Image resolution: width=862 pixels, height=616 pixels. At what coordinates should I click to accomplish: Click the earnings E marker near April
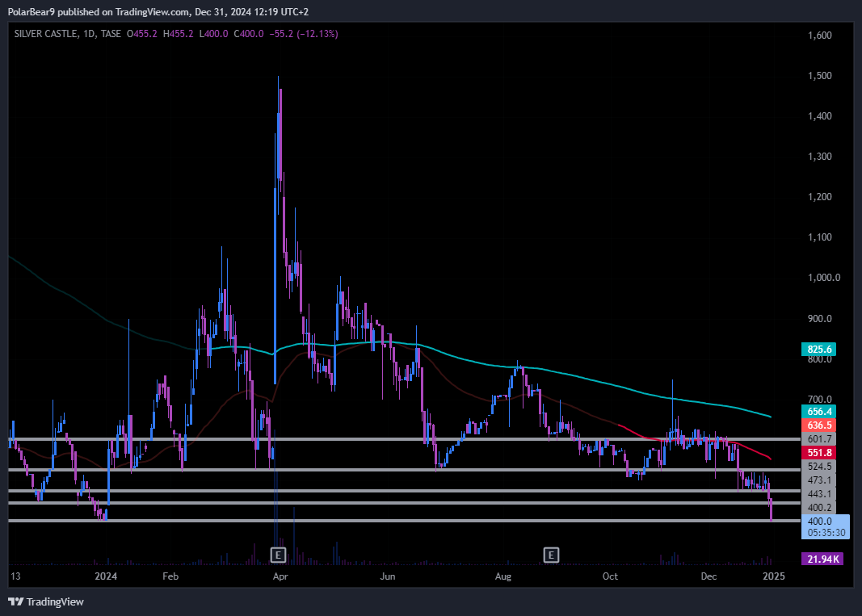(278, 555)
